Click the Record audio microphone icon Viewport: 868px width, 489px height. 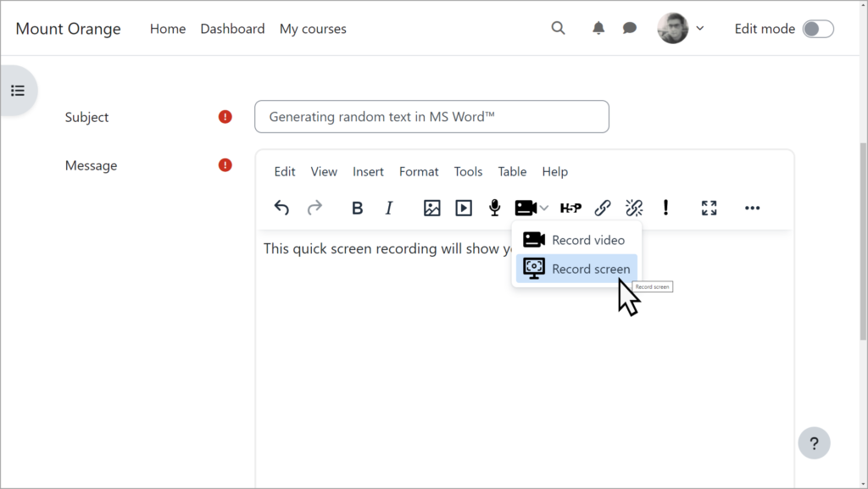tap(494, 208)
